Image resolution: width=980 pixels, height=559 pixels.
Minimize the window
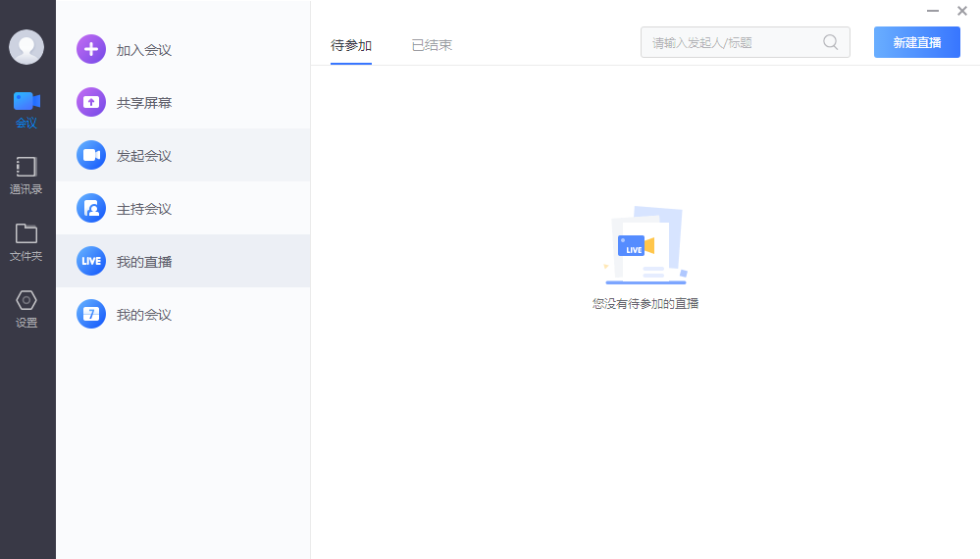click(x=933, y=11)
